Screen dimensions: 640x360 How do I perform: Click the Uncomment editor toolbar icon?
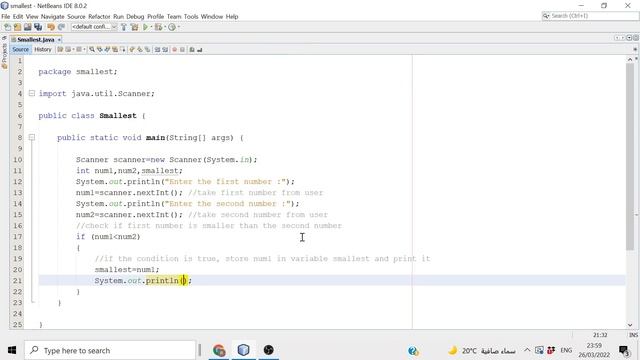pyautogui.click(x=200, y=49)
